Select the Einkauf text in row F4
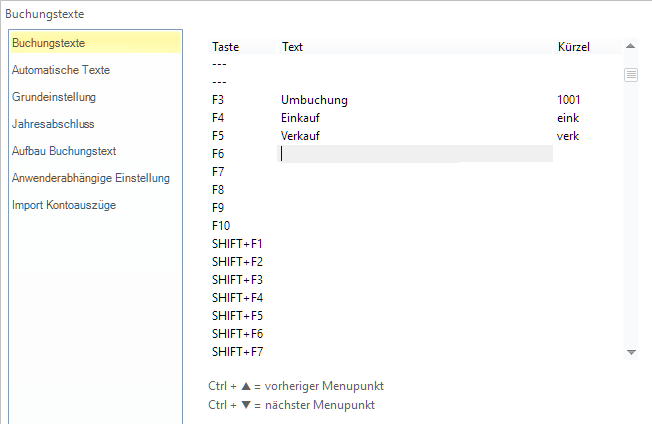 (x=302, y=118)
